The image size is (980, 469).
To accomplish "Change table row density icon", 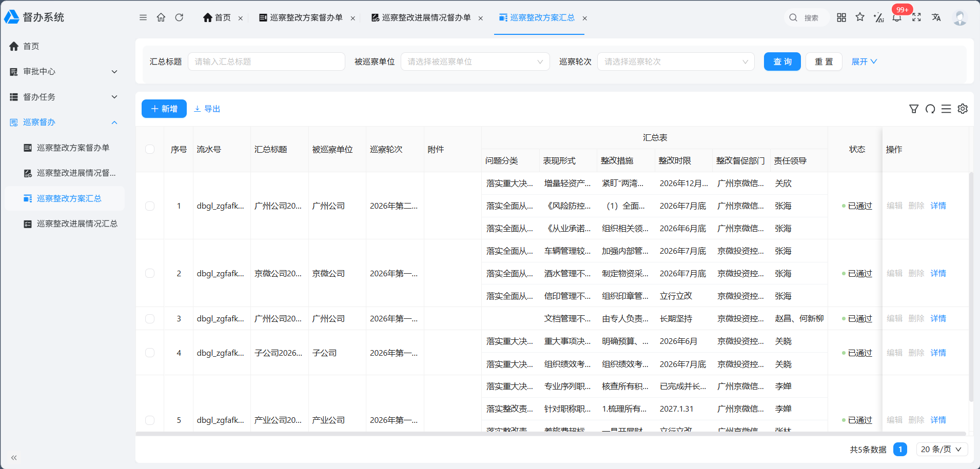I will [x=946, y=109].
